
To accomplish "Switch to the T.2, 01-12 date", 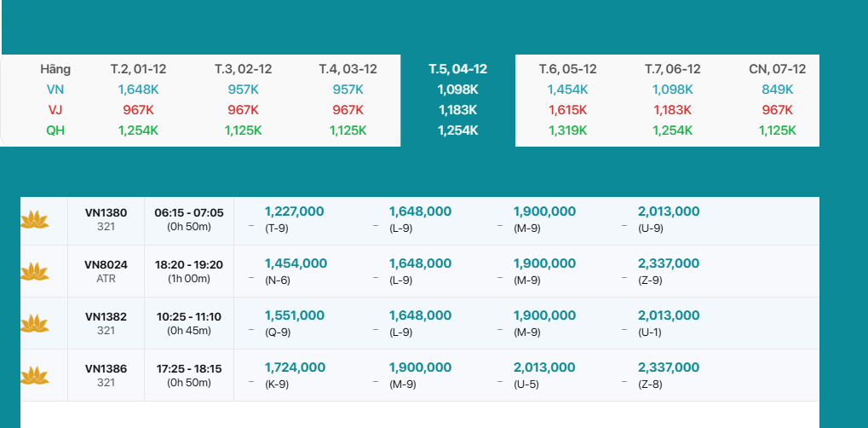I will pos(137,69).
